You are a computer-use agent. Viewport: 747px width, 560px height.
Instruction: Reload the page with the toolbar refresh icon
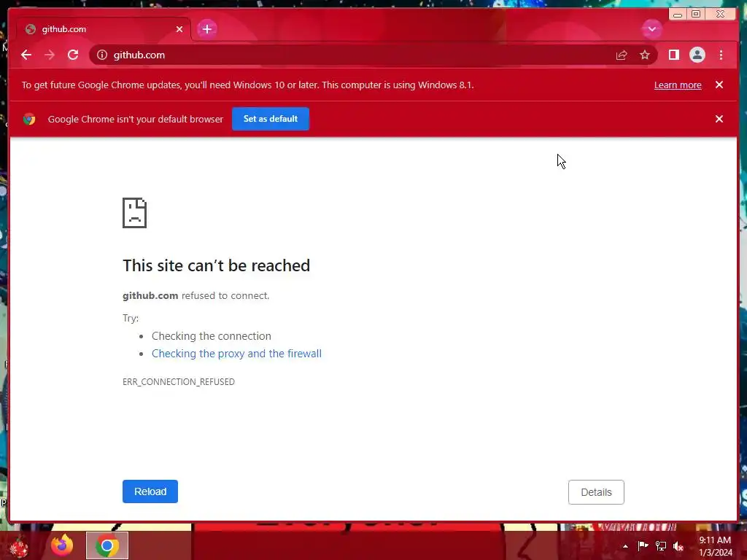(x=73, y=55)
